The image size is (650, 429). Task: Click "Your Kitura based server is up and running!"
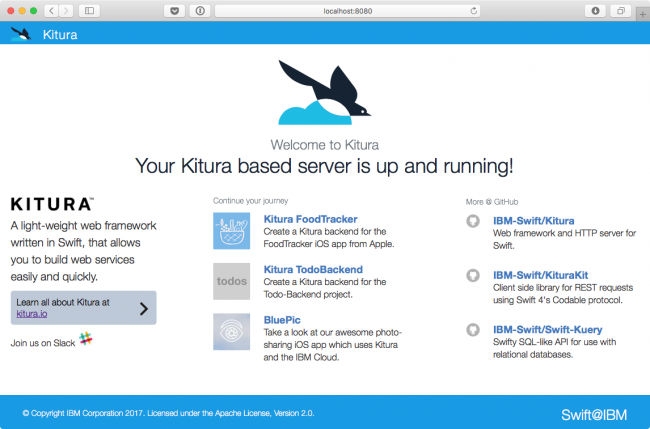(324, 166)
